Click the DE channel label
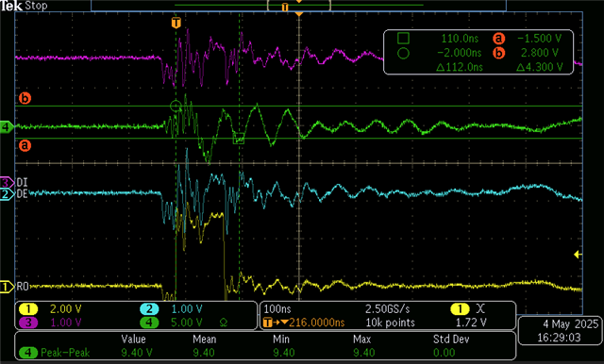The image size is (604, 364). tap(22, 194)
